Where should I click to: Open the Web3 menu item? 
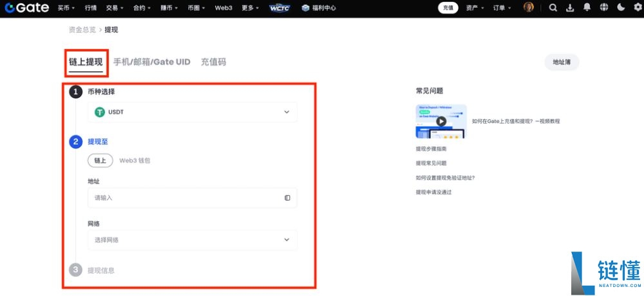[x=224, y=8]
